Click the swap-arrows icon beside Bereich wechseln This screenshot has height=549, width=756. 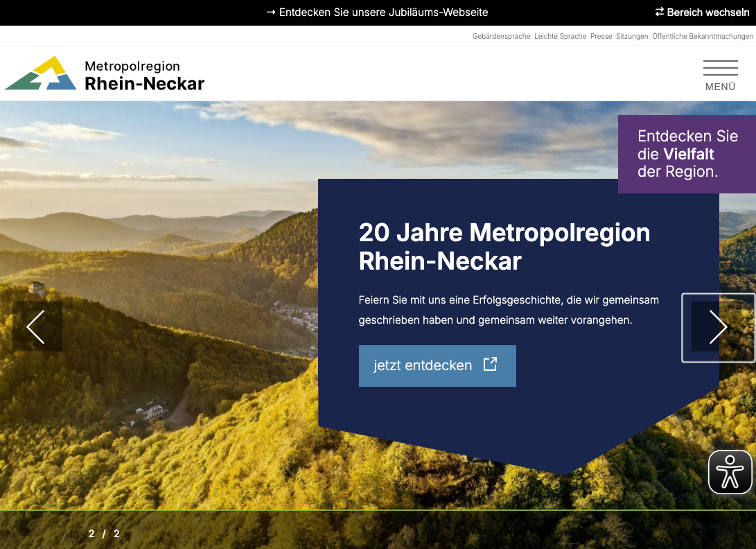coord(660,12)
